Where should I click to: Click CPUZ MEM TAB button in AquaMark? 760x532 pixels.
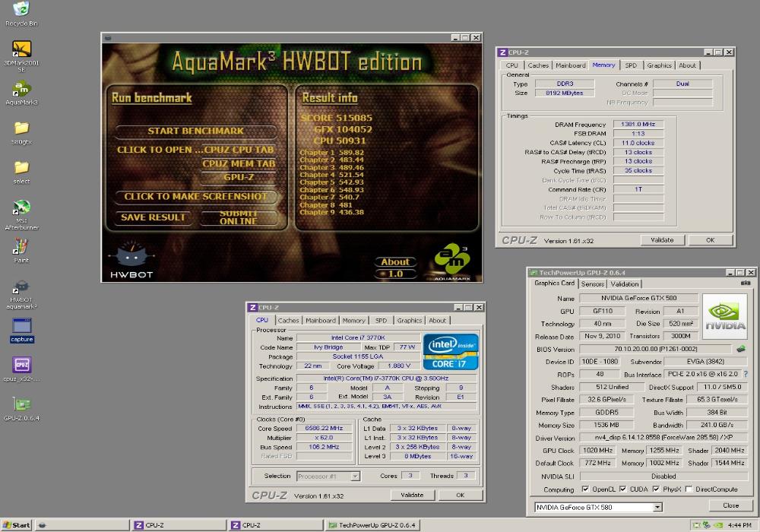click(239, 163)
